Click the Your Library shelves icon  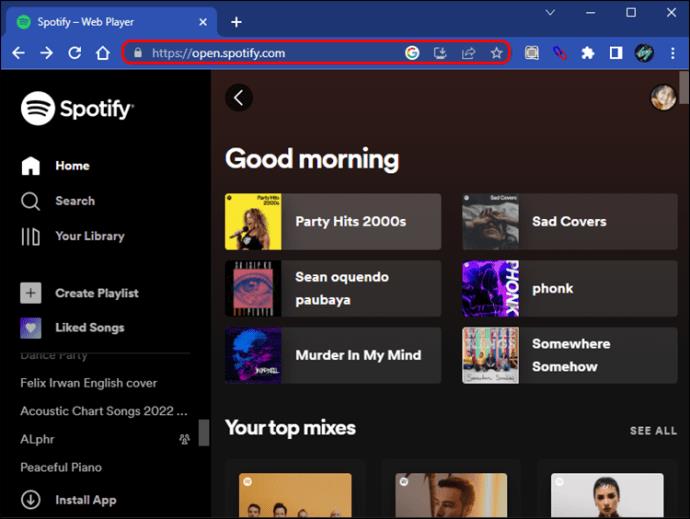tap(30, 236)
